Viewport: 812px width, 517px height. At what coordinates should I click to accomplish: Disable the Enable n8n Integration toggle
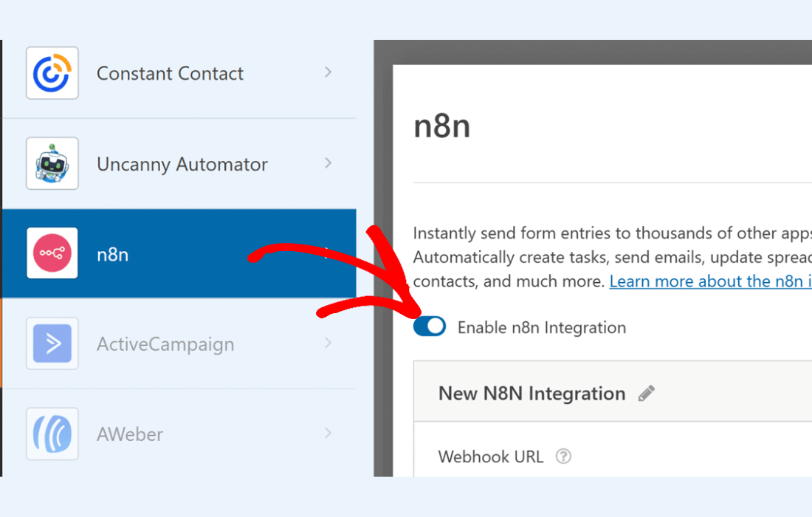(x=430, y=326)
